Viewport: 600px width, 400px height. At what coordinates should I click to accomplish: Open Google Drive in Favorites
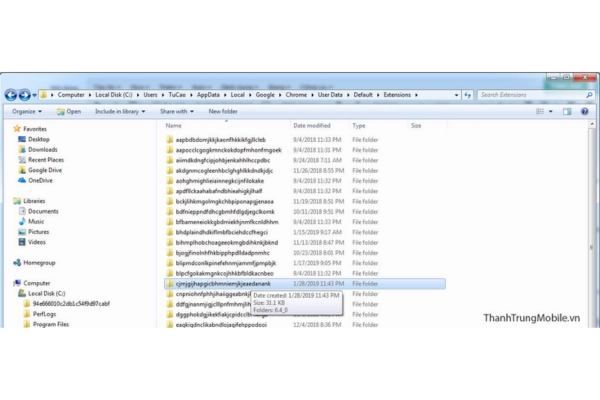(45, 170)
